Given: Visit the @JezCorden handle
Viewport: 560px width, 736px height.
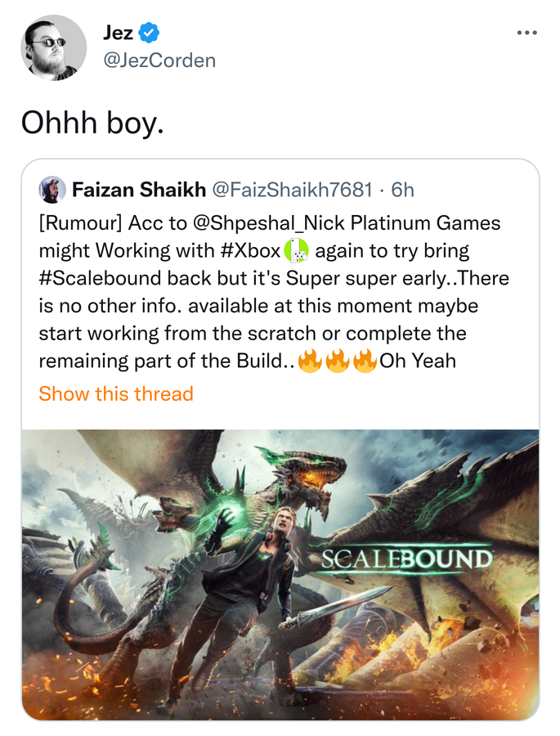Looking at the screenshot, I should pyautogui.click(x=159, y=61).
